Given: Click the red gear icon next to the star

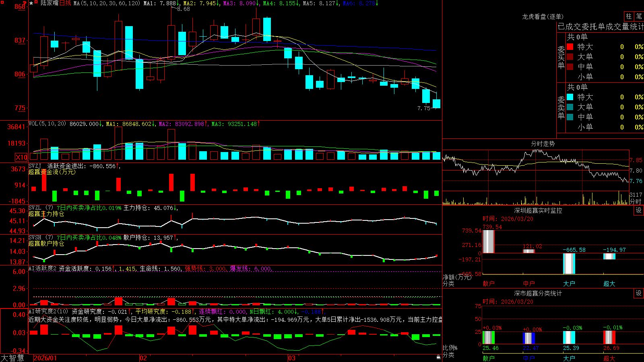Looking at the screenshot, I should click(x=36, y=2).
